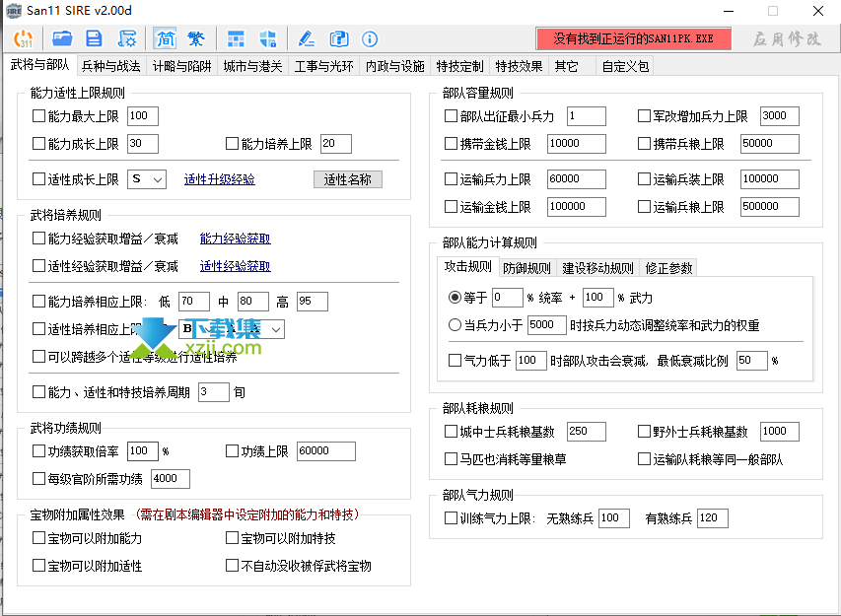Screen dimensions: 841x616
Task: Select the 等于 attack formula radio button
Action: pos(455,297)
